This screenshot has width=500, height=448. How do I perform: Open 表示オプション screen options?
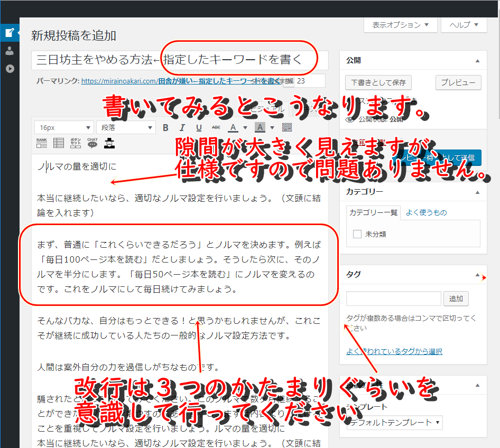[x=401, y=25]
